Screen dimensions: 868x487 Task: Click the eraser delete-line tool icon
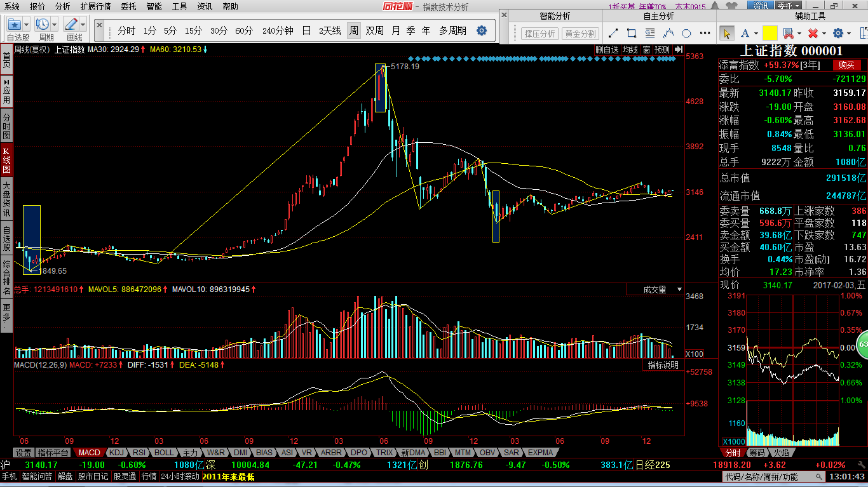pyautogui.click(x=788, y=33)
